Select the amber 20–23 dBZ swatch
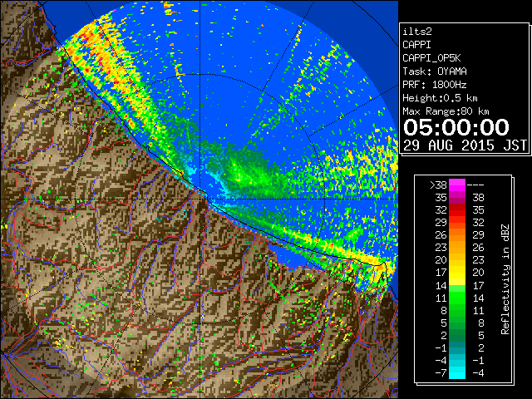 pos(457,260)
